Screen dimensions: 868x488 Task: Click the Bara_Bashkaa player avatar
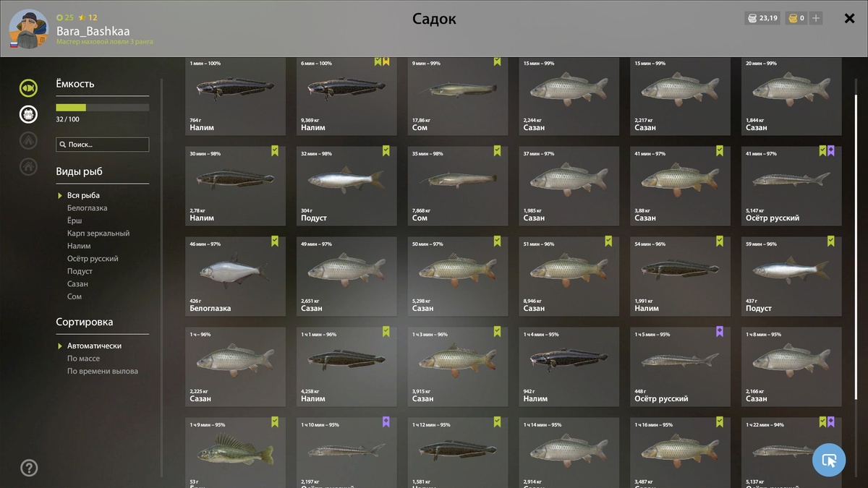(29, 30)
